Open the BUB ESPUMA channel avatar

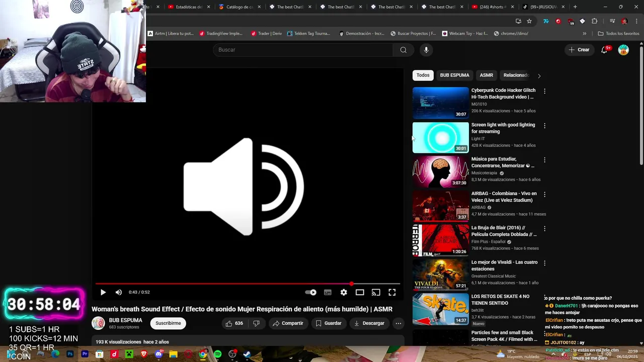pos(98,323)
